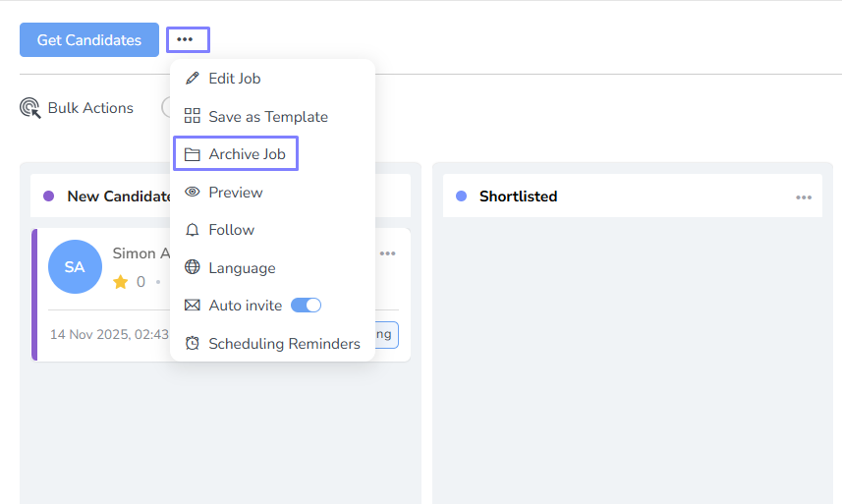Open the Shortlisted column options menu

804,197
